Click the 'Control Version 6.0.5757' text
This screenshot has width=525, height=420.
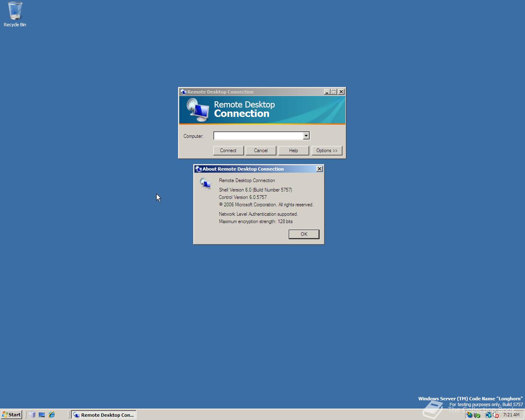[x=243, y=197]
